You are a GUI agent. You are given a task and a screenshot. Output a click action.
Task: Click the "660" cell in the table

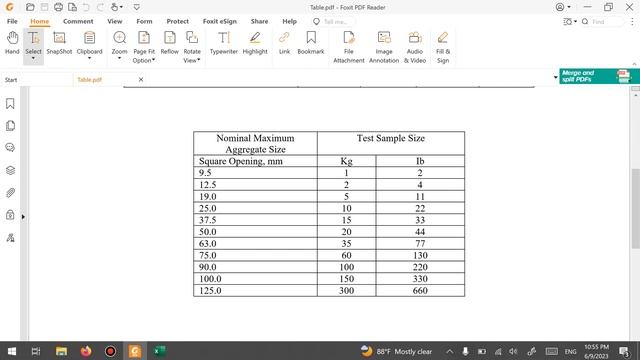[x=420, y=291]
